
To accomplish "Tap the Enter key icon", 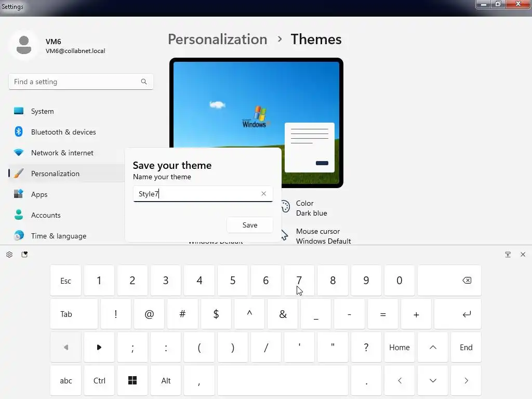I will pos(458,314).
